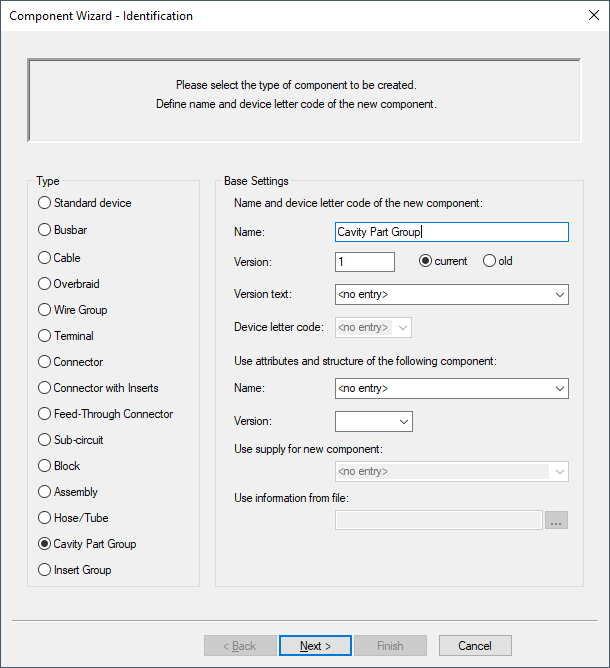The height and width of the screenshot is (668, 610).
Task: Pick the Overbraid type option
Action: (44, 284)
